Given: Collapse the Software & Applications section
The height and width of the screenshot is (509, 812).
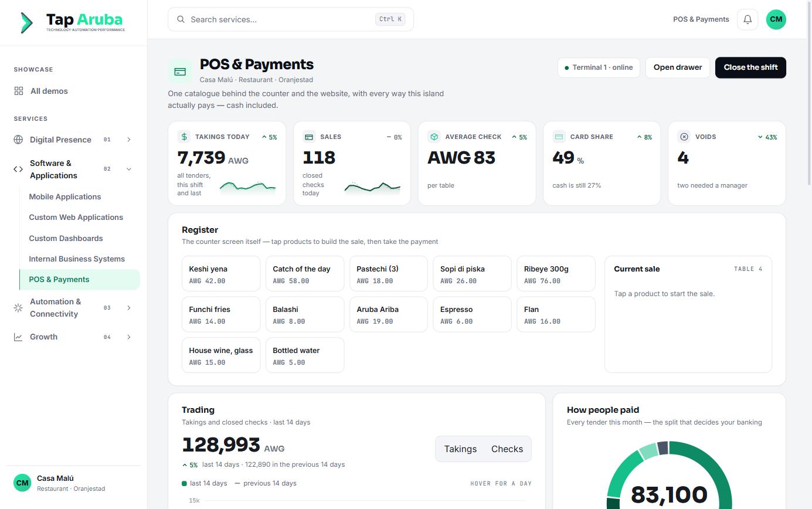Looking at the screenshot, I should (x=129, y=169).
